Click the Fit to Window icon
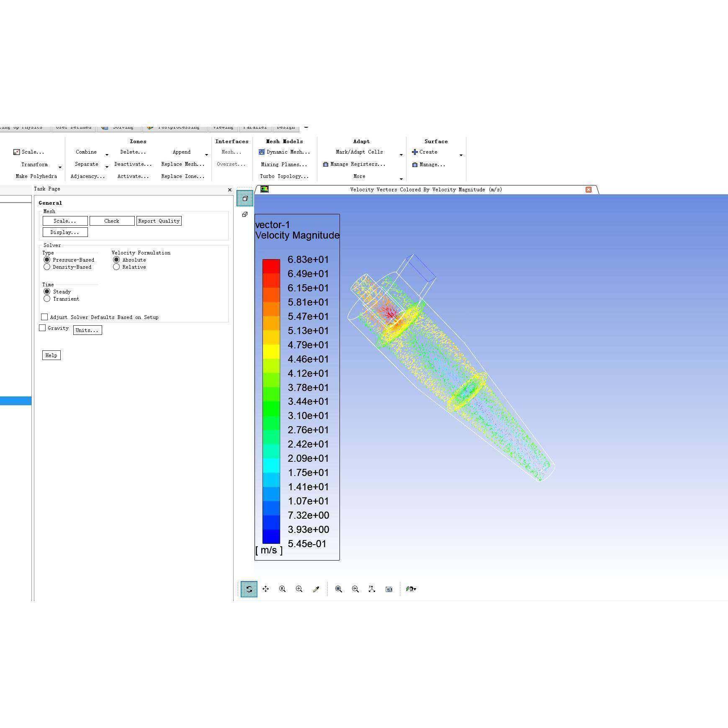The height and width of the screenshot is (728, 728). coord(339,589)
